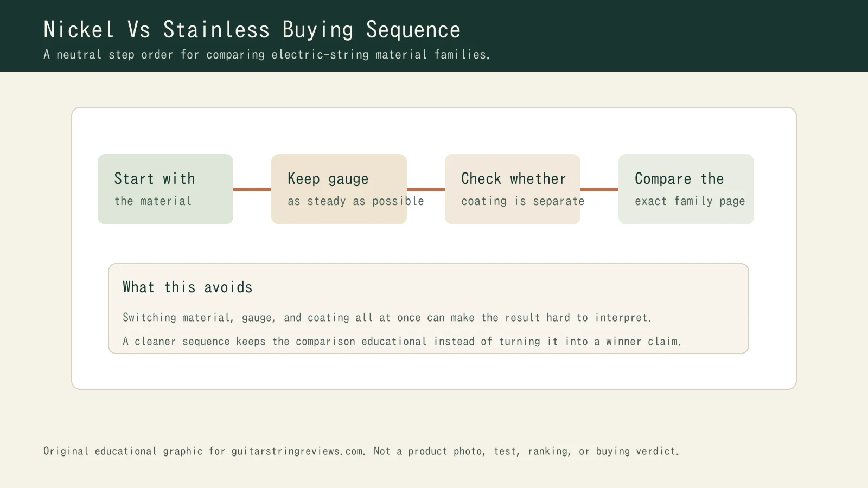Choose the "Compare the" step heading

[x=679, y=179]
